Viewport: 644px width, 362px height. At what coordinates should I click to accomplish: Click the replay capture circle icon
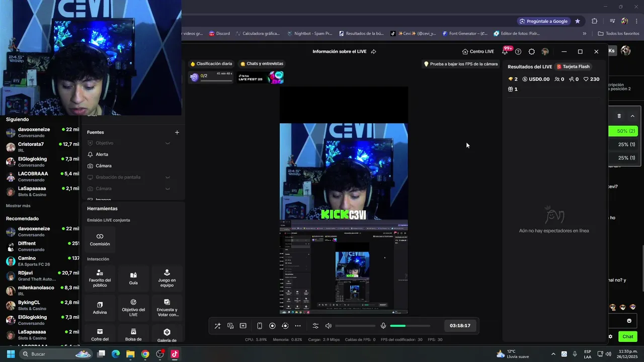pyautogui.click(x=285, y=326)
